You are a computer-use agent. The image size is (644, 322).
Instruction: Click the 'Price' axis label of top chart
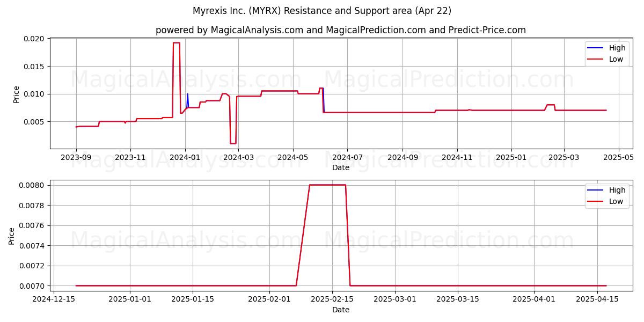pos(16,94)
